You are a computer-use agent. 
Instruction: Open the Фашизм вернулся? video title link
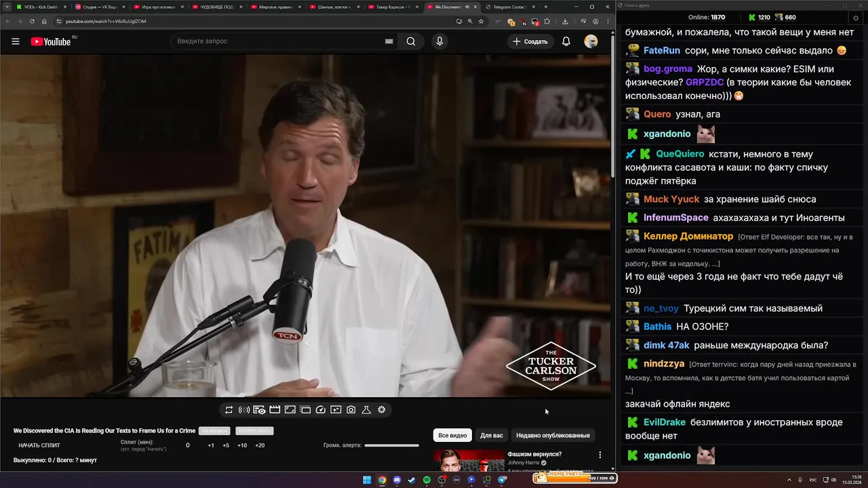point(534,454)
